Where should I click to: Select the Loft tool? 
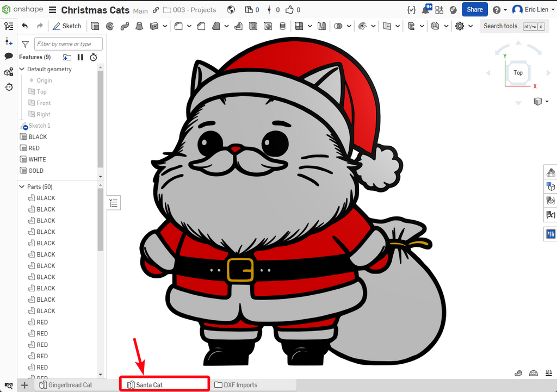[139, 26]
